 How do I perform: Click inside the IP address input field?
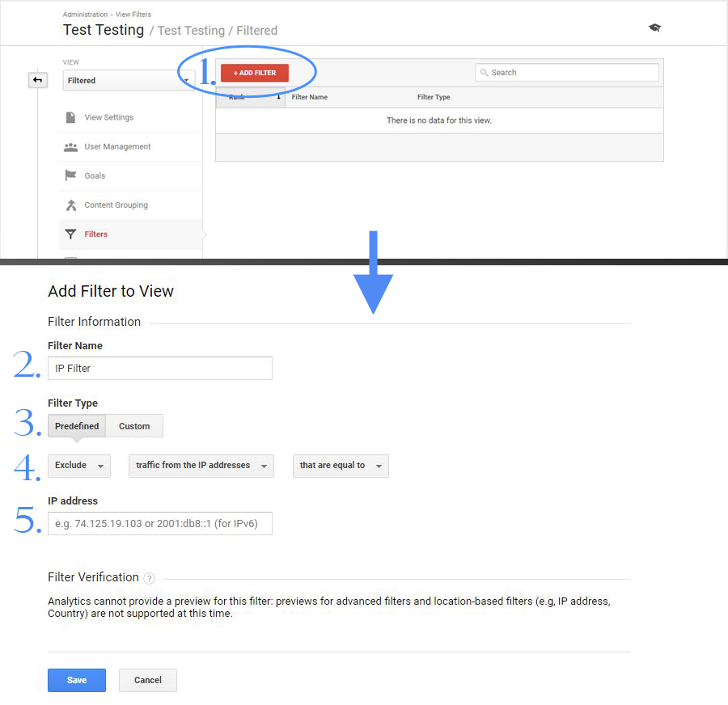click(159, 523)
